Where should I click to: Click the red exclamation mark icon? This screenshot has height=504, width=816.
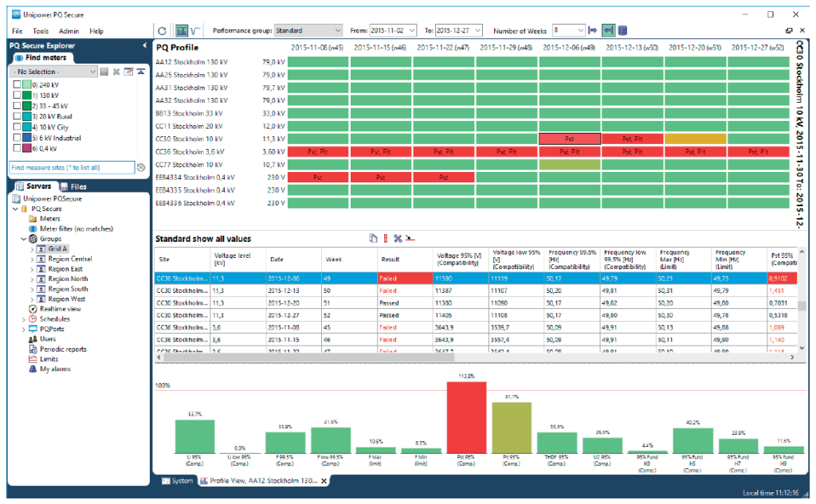[x=386, y=238]
